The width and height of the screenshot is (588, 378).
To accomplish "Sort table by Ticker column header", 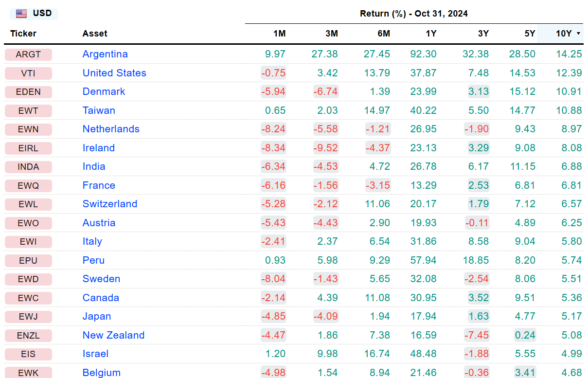I will coord(23,34).
